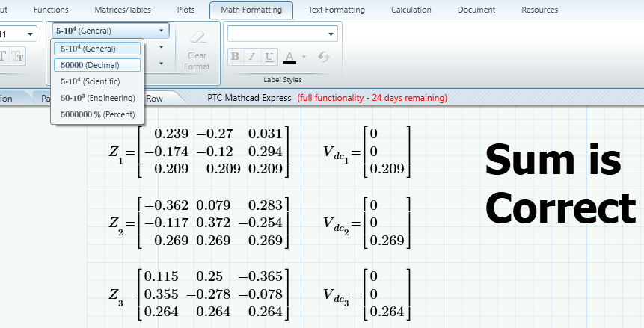The image size is (644, 328).
Task: Toggle bold for label style
Action: 236,57
